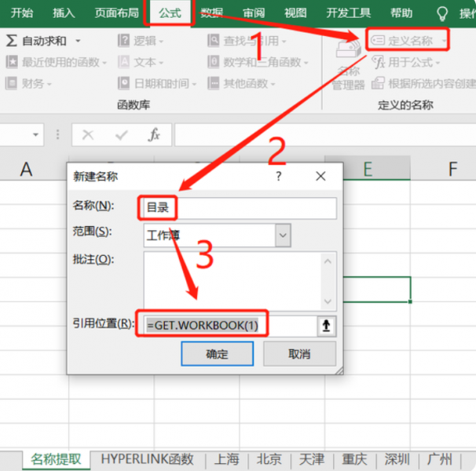The image size is (476, 471).
Task: Select column E header
Action: pos(368,169)
